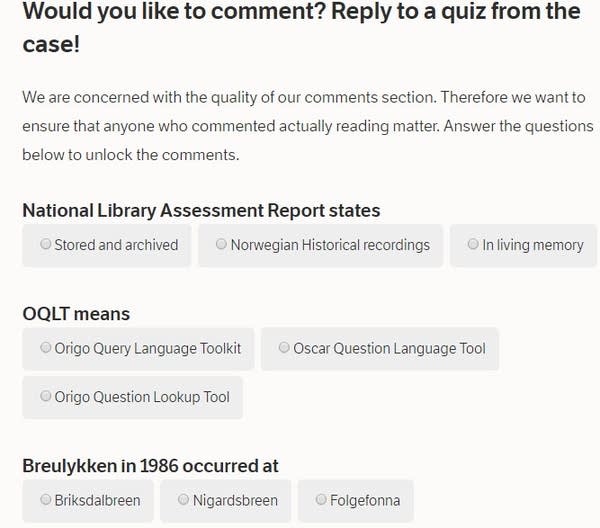This screenshot has width=600, height=528.
Task: Select the Briksdalbreen radio button
Action: (x=46, y=499)
